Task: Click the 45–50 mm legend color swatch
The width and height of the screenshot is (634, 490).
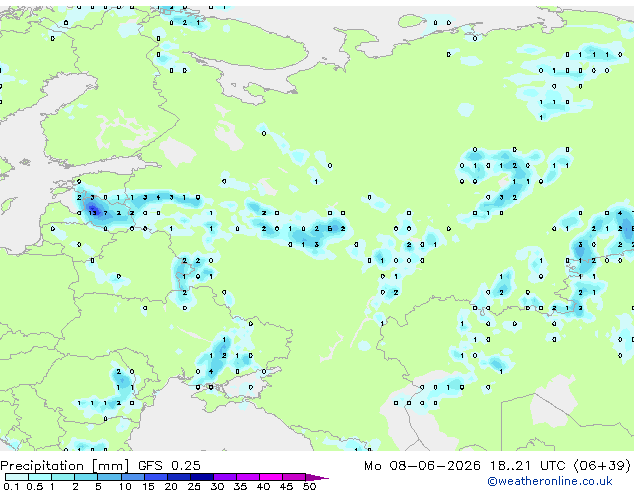Action: [x=294, y=477]
